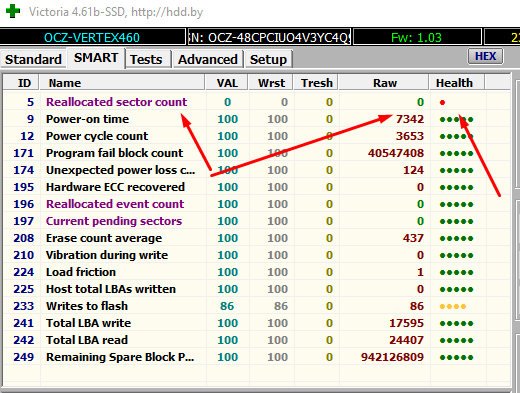The image size is (520, 393).
Task: Click yellow health dots for Writes to flash
Action: coord(453,306)
